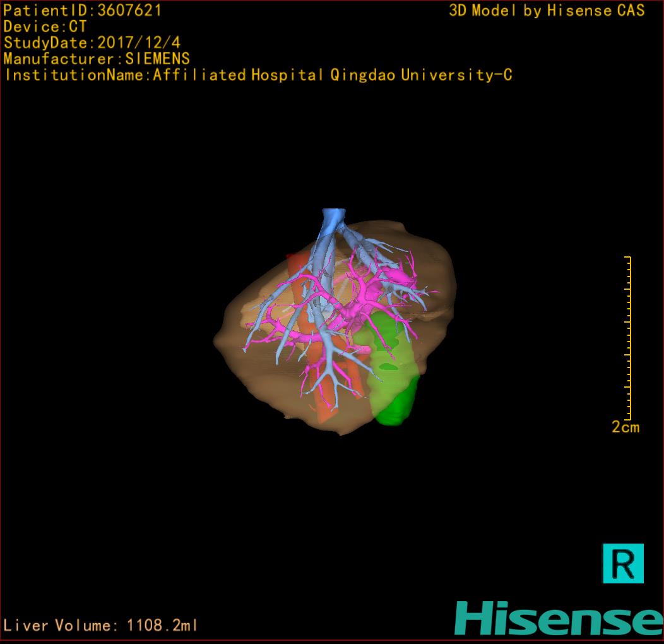
Task: Click the cyan R orientation marker
Action: (x=623, y=563)
